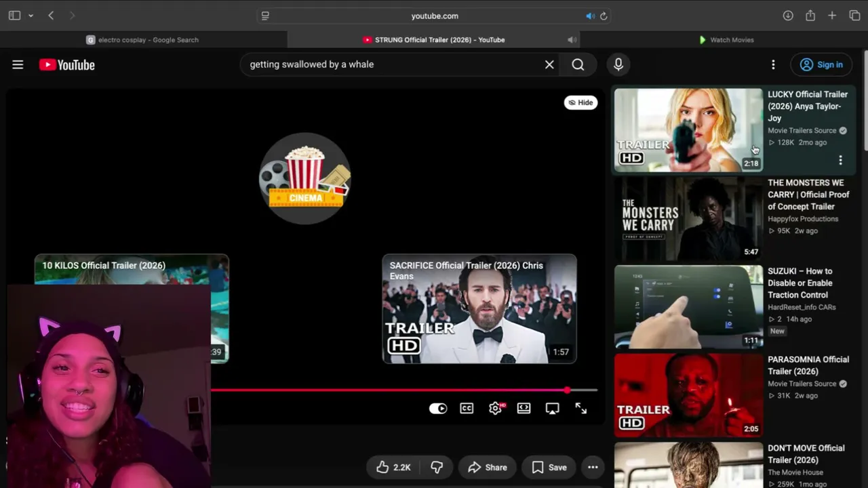Go back to the previous page
Screen dimensions: 868x488
(51, 16)
